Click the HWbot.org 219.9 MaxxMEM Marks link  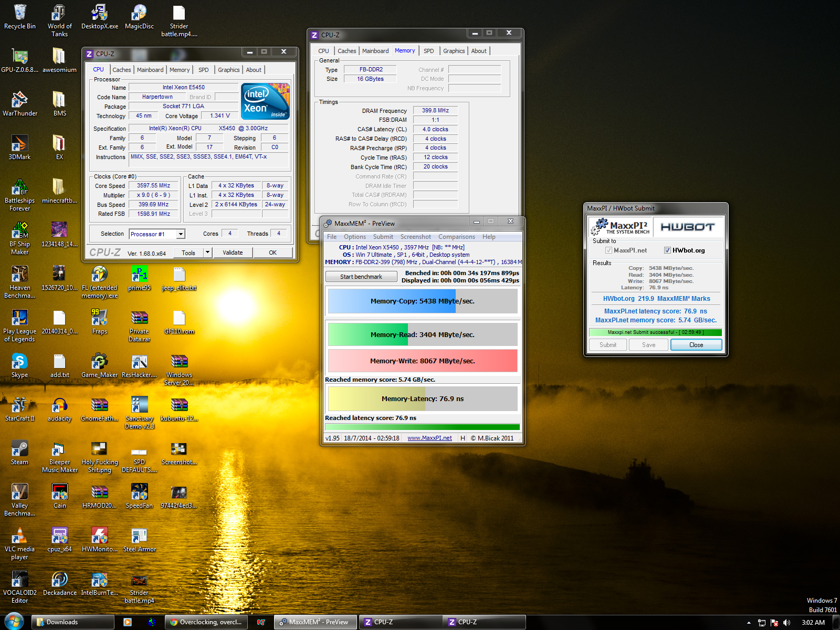point(656,299)
